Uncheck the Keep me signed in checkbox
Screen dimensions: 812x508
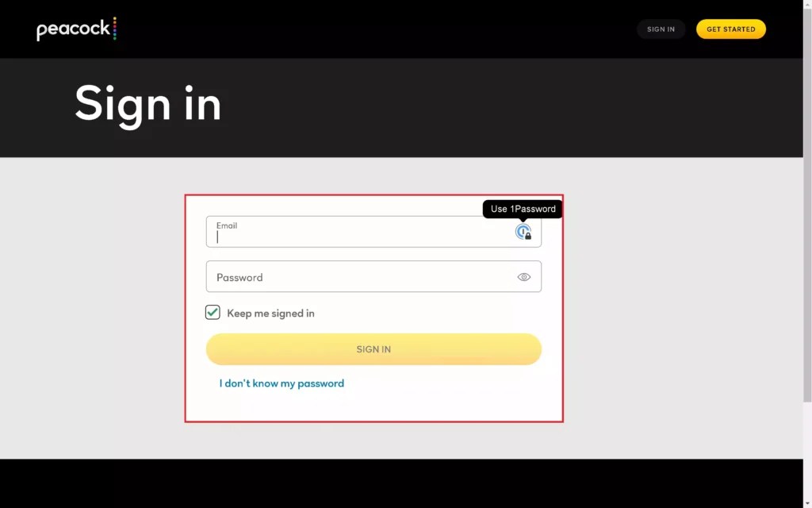click(x=212, y=312)
